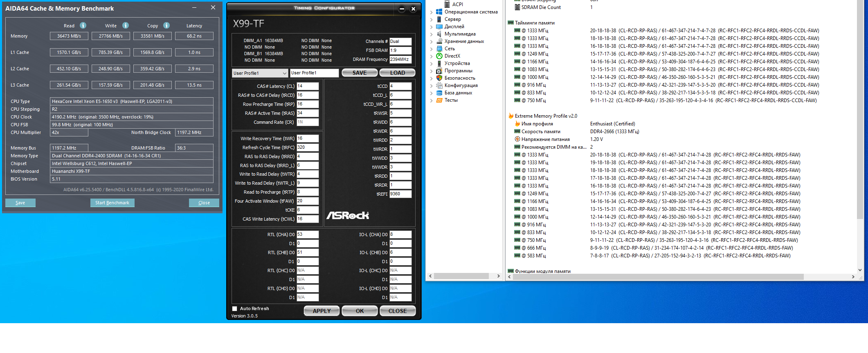Expand the База данных tree node
The image size is (868, 353).
431,93
